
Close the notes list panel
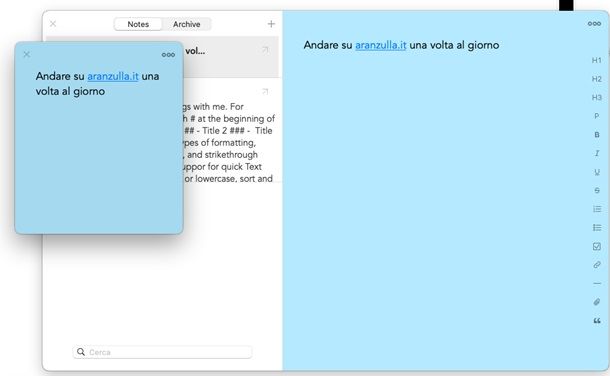pyautogui.click(x=53, y=24)
